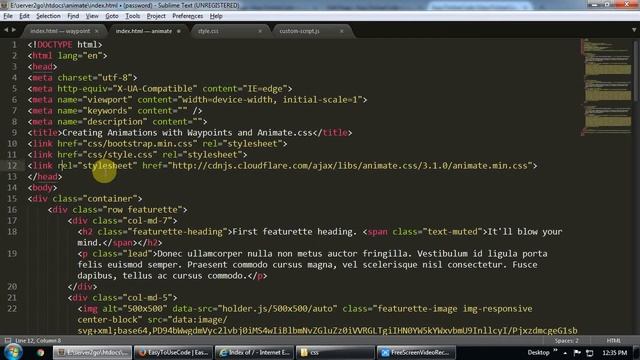Image resolution: width=640 pixels, height=360 pixels.
Task: Switch to index.html — waypoint tab
Action: [x=60, y=31]
